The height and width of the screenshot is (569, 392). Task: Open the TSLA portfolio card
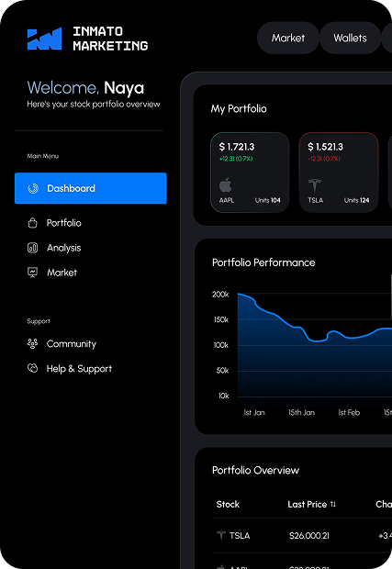[x=339, y=173]
